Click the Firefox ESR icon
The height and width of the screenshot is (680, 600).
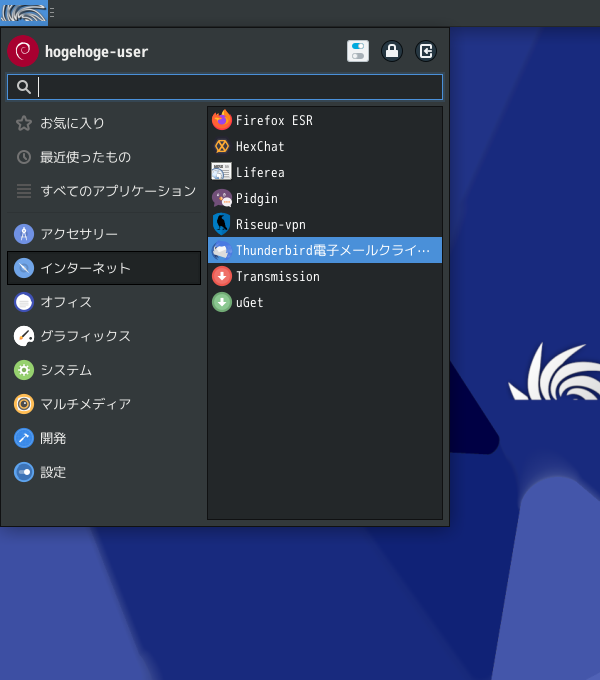[222, 120]
